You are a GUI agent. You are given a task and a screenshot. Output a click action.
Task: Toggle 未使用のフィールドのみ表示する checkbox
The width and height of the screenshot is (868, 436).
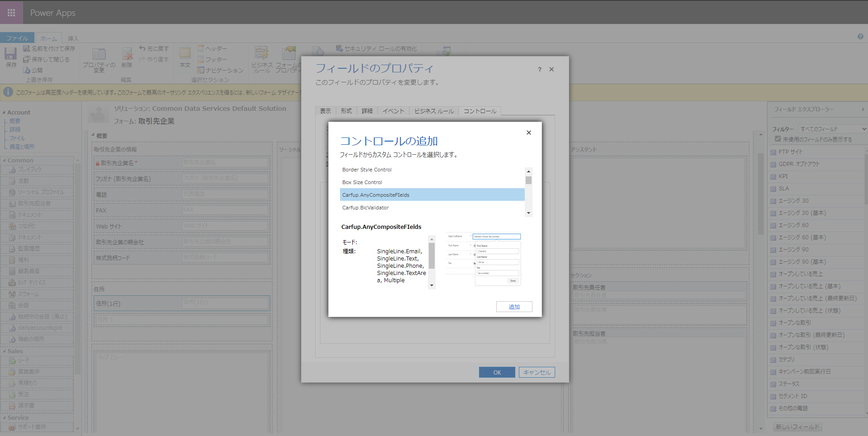point(778,139)
